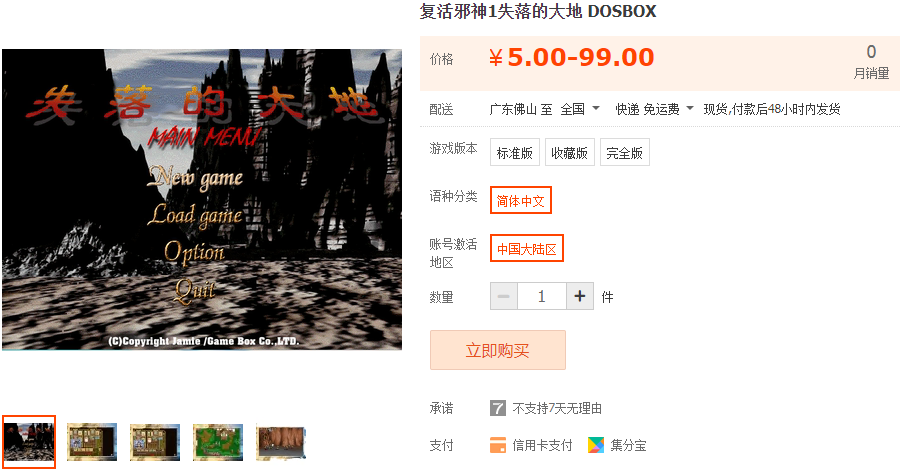
Task: Toggle the 中国大陆区 activation region option
Action: point(526,248)
